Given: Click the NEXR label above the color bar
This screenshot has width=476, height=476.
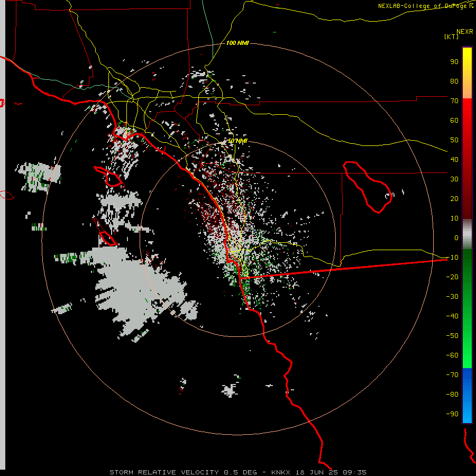Looking at the screenshot, I should pyautogui.click(x=465, y=32).
